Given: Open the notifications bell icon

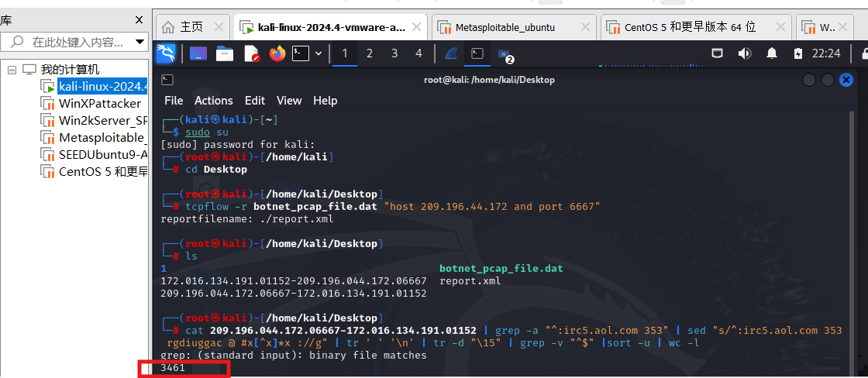Looking at the screenshot, I should (x=772, y=53).
